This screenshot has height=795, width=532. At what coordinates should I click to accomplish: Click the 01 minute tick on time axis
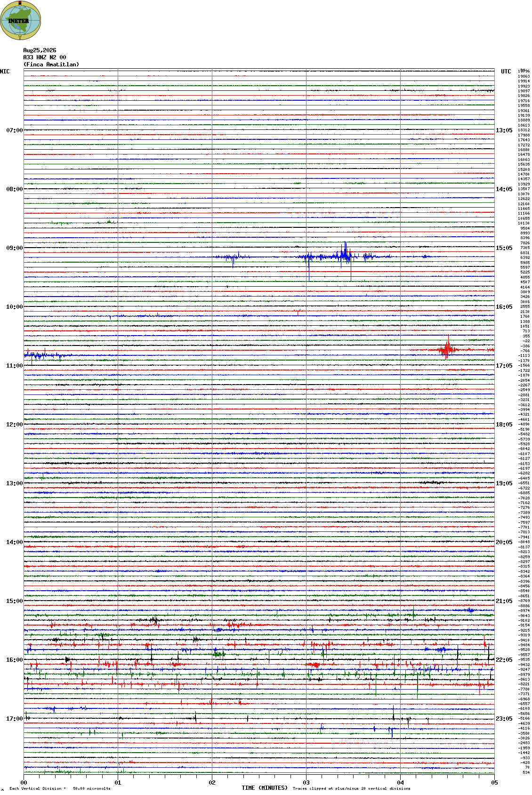click(x=118, y=783)
